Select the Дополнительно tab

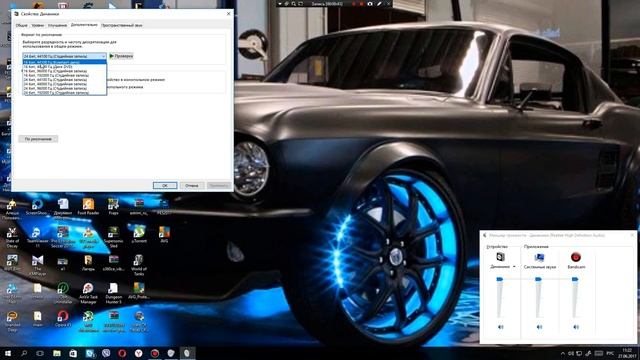84,25
